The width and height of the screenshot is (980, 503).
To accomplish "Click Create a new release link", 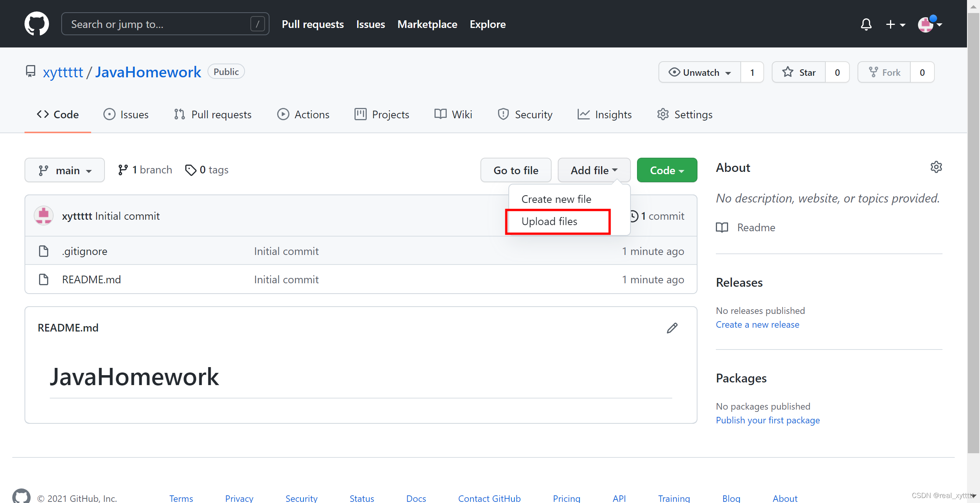I will (x=757, y=325).
